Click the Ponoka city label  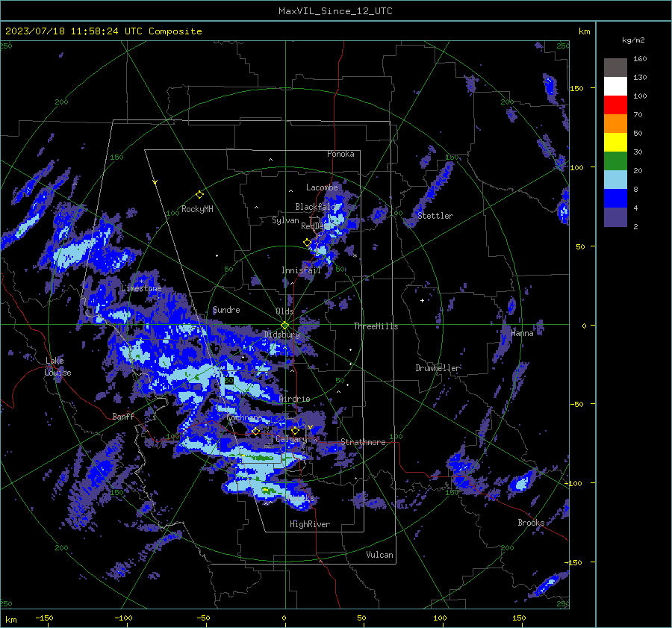340,154
